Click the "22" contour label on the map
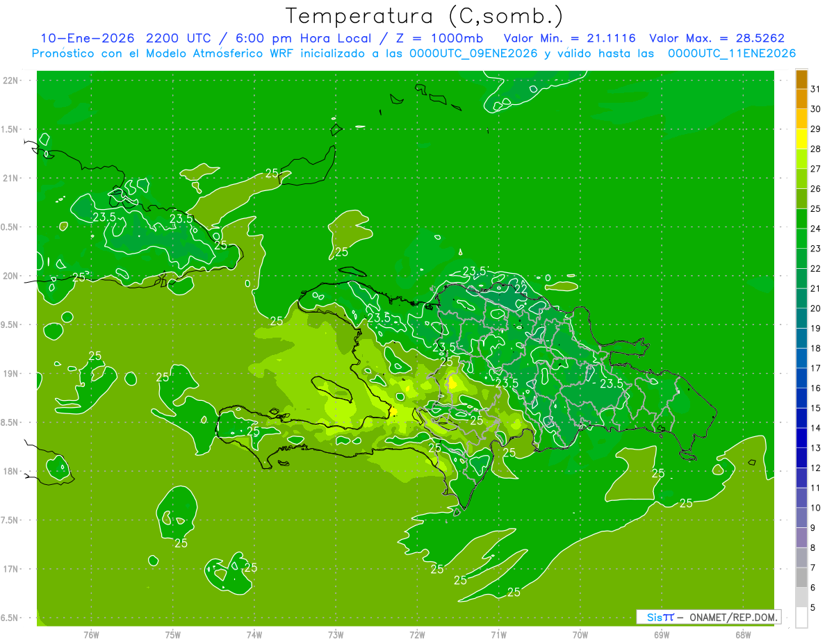 [x=521, y=288]
